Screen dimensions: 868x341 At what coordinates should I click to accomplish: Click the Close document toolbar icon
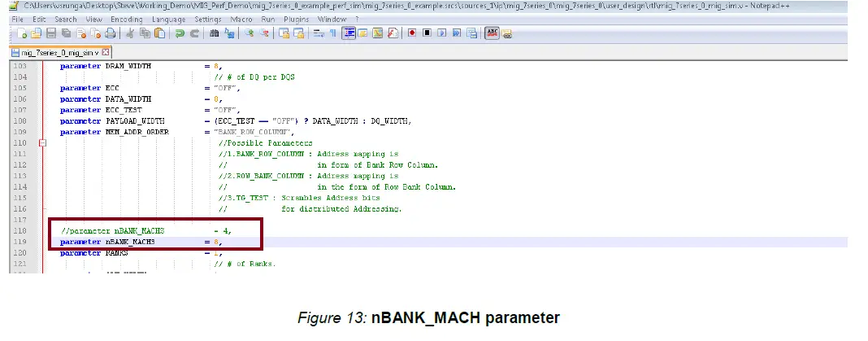pyautogui.click(x=80, y=33)
